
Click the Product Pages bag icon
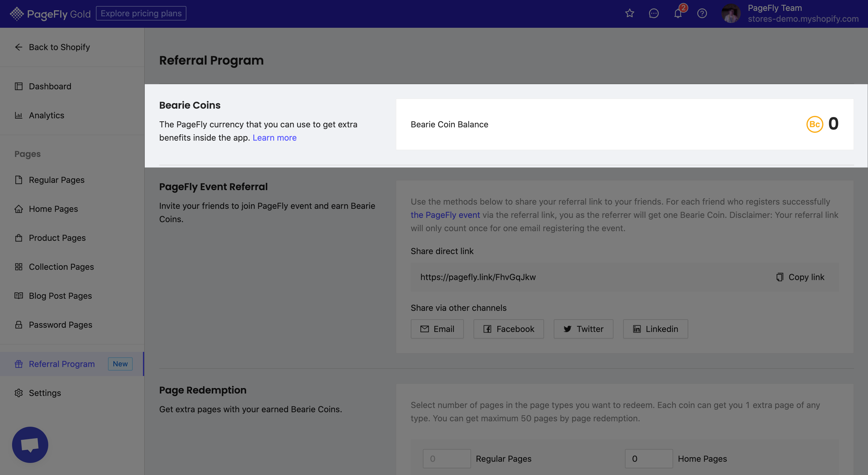18,238
